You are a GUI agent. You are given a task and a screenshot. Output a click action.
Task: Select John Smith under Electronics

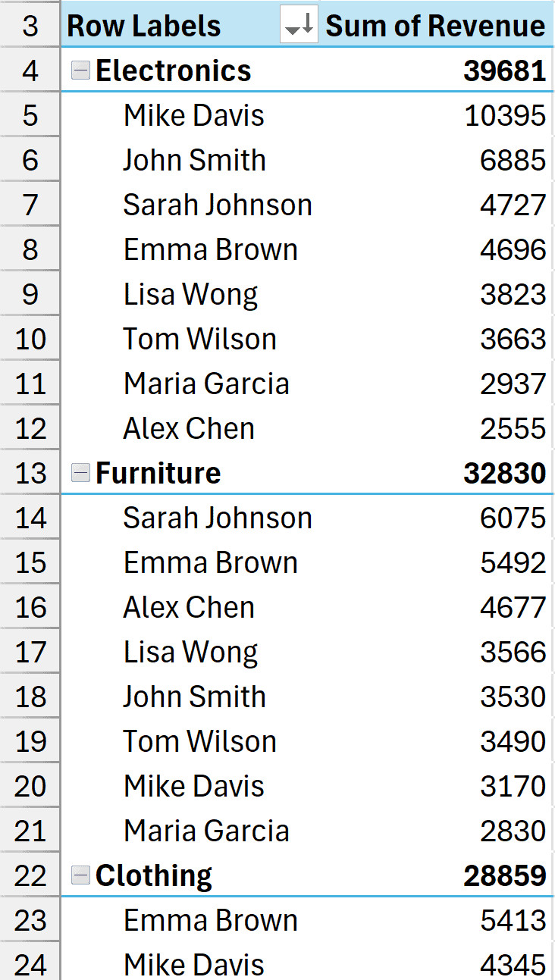(x=195, y=160)
